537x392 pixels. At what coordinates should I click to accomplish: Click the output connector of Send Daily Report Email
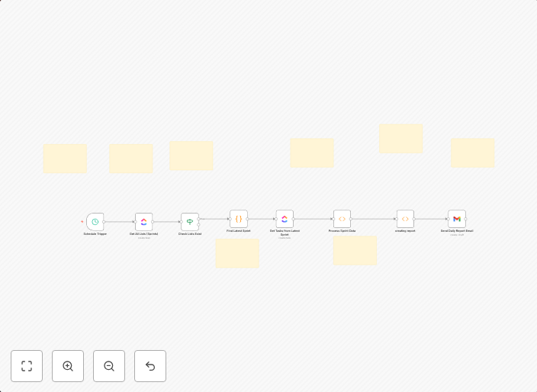[x=466, y=219]
